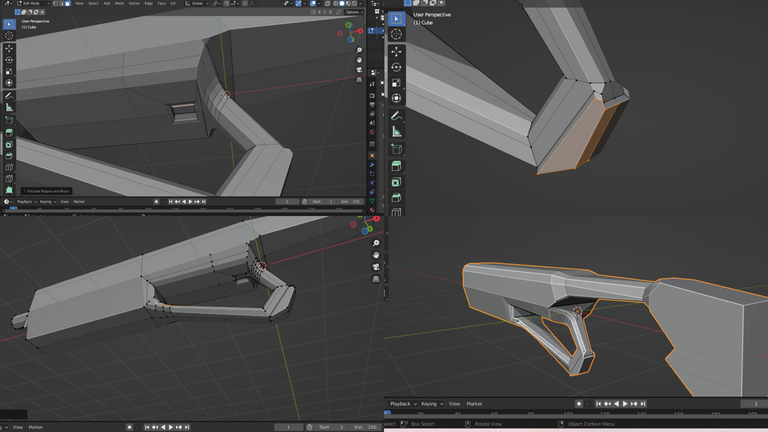
Task: Open the Playback dropdown in the top-left timeline
Action: [x=26, y=201]
